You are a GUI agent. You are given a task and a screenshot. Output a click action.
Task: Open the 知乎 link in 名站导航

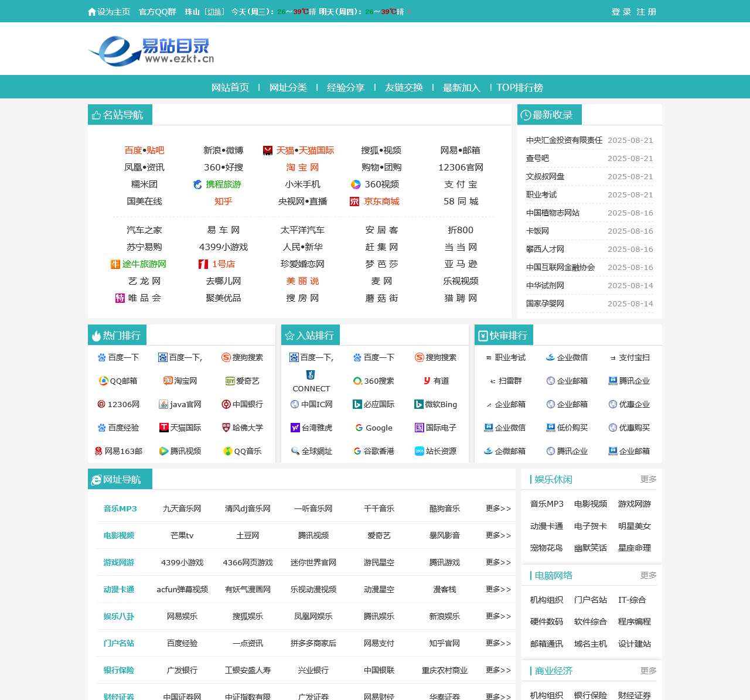(223, 202)
